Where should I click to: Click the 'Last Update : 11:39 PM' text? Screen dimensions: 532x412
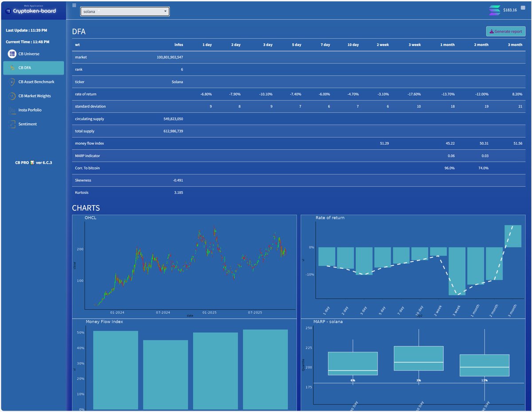pos(26,30)
